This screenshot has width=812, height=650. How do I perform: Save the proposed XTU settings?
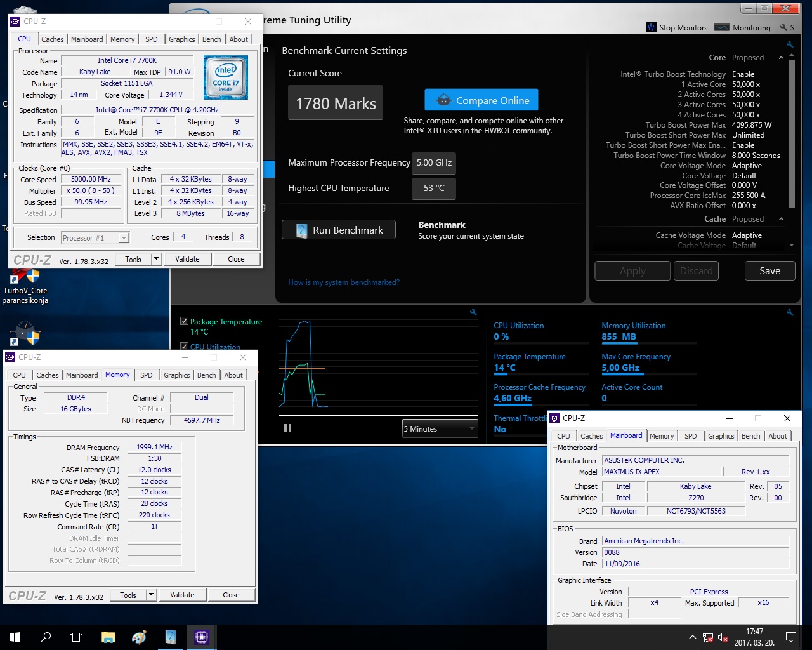(769, 270)
